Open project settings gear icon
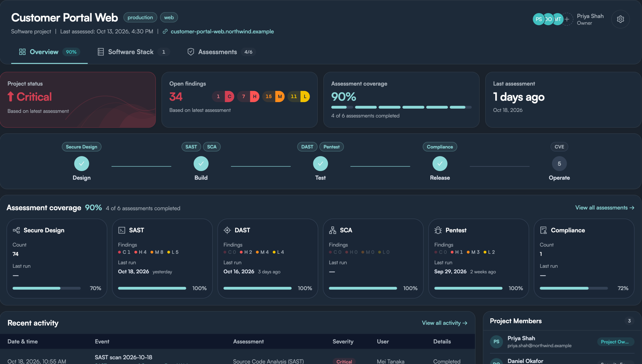Screen dimensions: 642x364 [620, 19]
